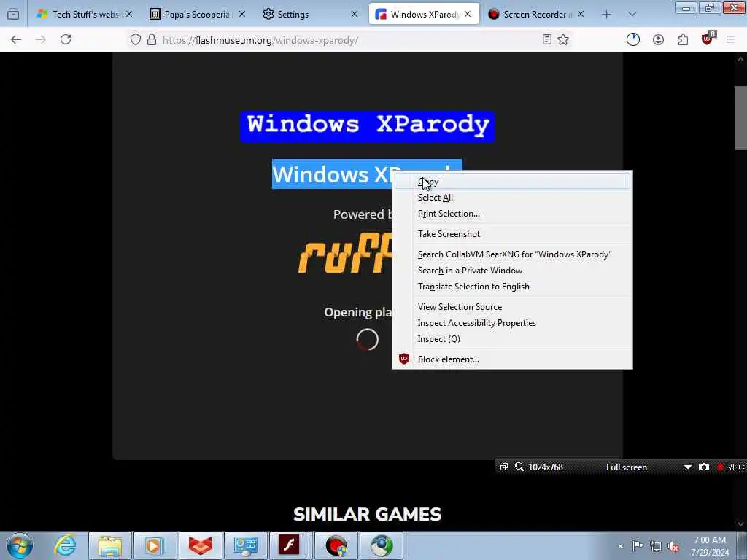This screenshot has width=747, height=560.
Task: Click the Windows XParody blue title banner
Action: point(367,126)
